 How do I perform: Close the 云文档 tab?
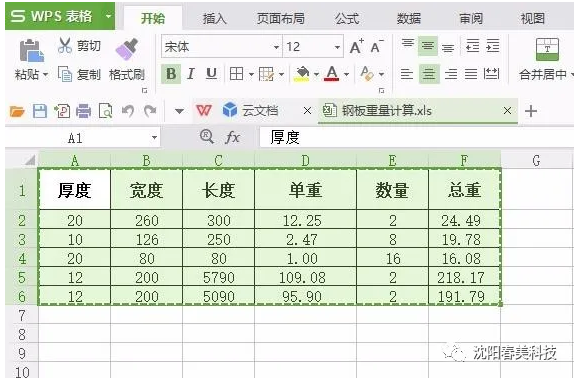click(x=307, y=111)
